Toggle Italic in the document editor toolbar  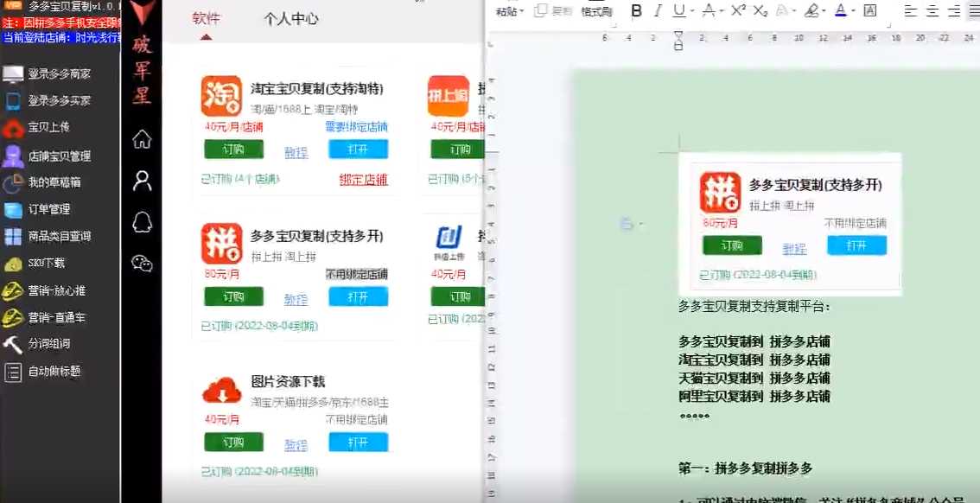658,10
